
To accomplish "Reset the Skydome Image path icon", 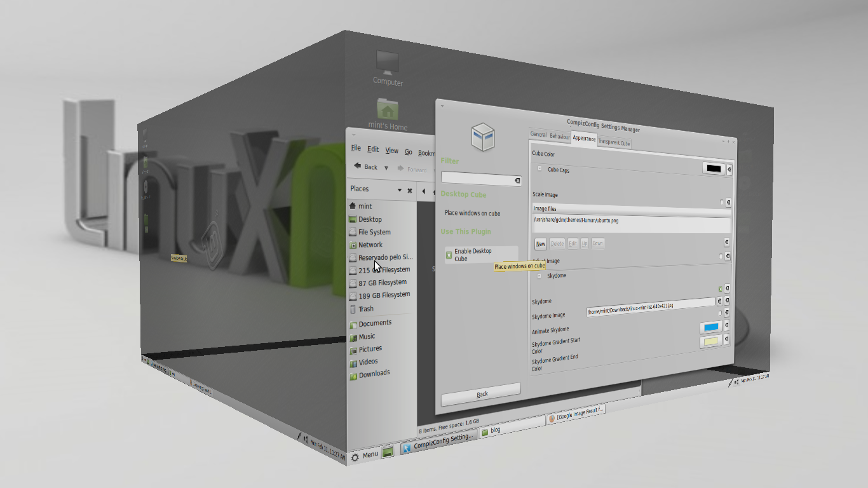I will [727, 301].
